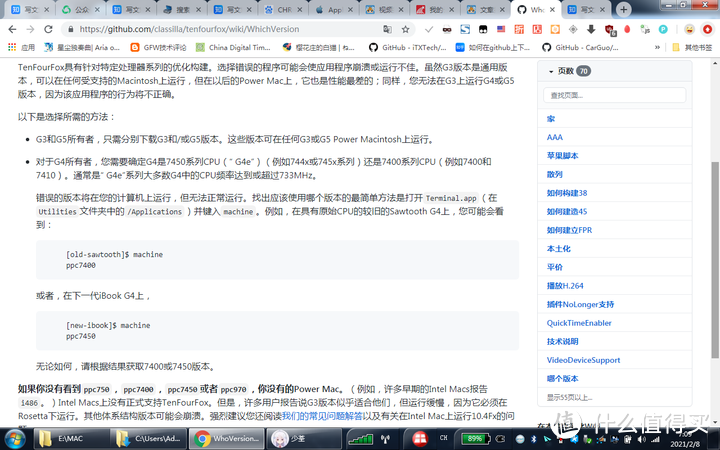Image resolution: width=720 pixels, height=450 pixels.
Task: Switch to the 公众 browser tab
Action: click(81, 10)
